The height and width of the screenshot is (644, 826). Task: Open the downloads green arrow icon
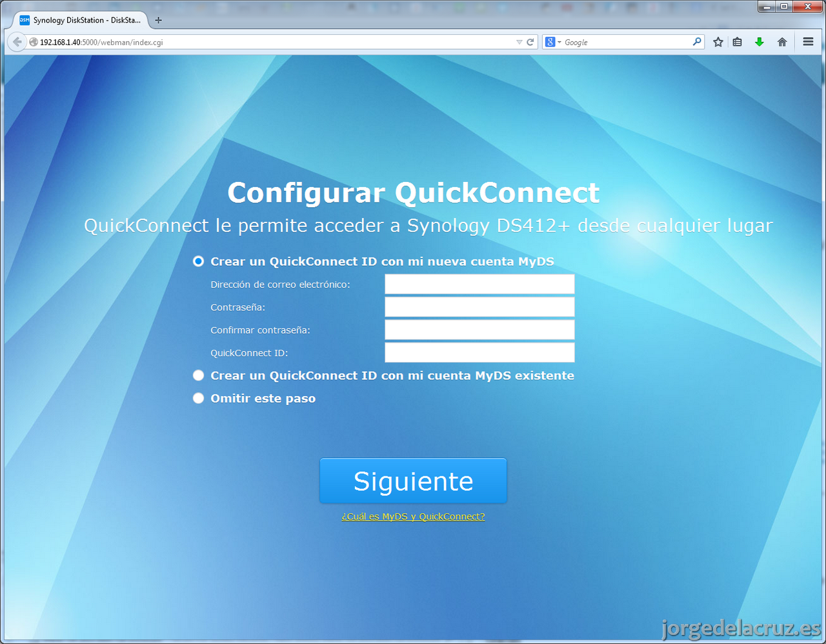pyautogui.click(x=760, y=42)
